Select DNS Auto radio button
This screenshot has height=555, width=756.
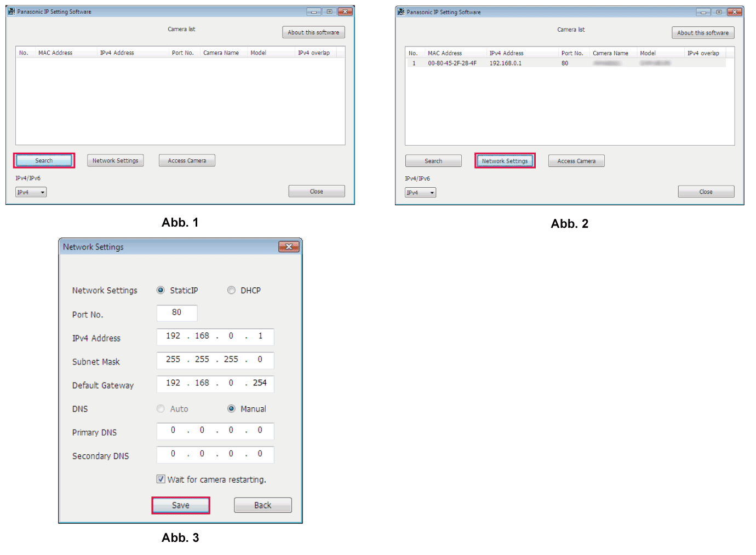pyautogui.click(x=161, y=408)
